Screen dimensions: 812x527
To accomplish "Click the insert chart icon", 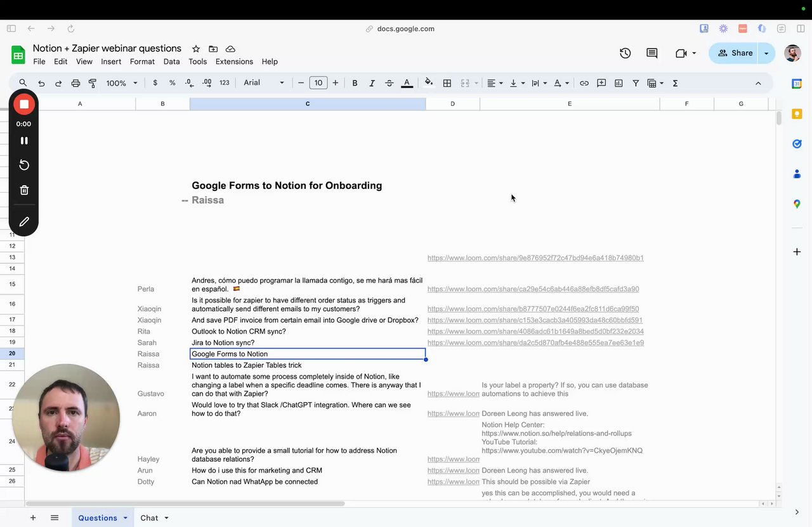I will click(619, 83).
